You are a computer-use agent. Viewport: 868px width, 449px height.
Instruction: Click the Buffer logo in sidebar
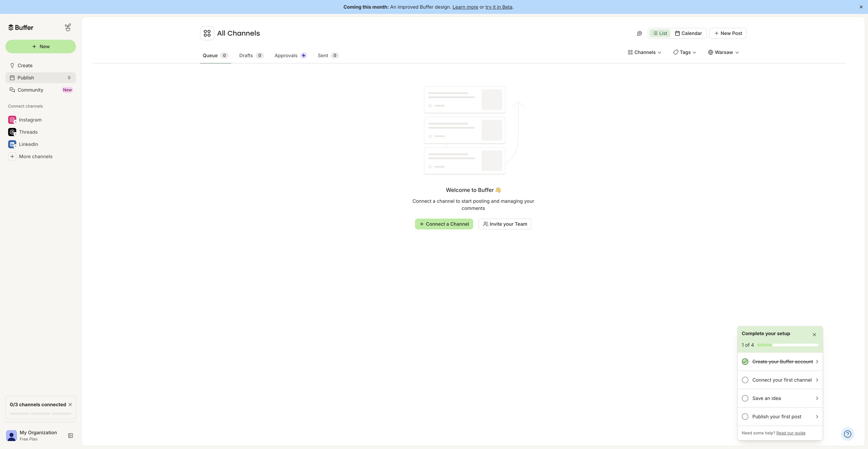coord(21,27)
